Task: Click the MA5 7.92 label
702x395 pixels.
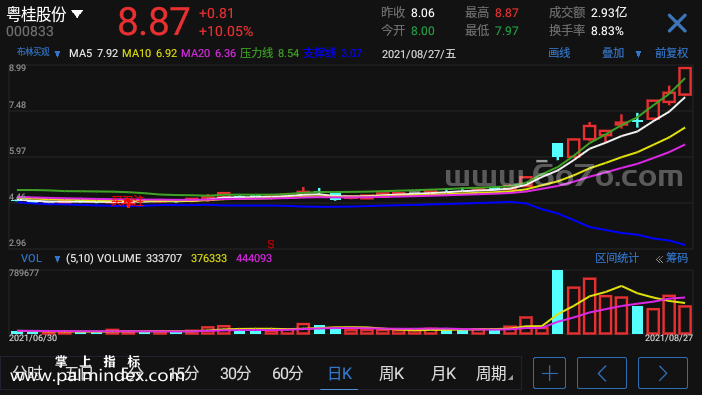Action: click(93, 54)
